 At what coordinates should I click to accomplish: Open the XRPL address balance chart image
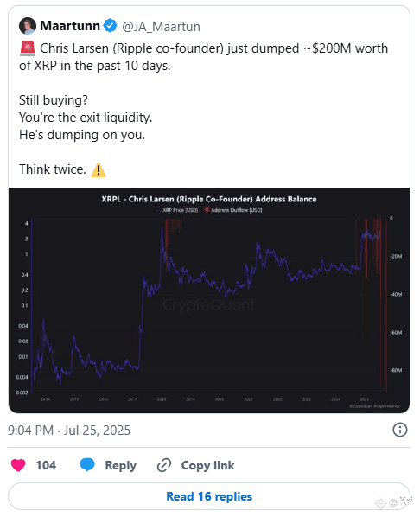pyautogui.click(x=209, y=300)
